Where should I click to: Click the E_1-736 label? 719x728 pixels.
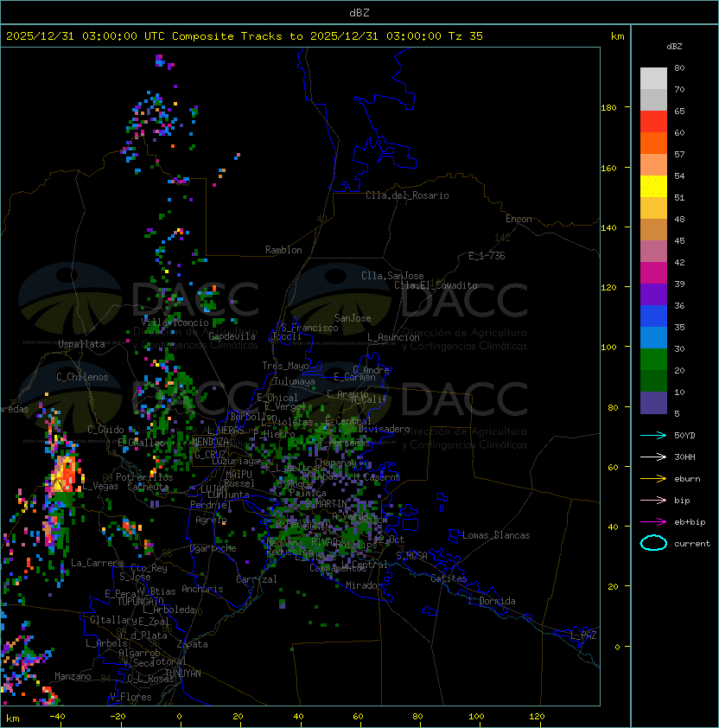coord(487,256)
